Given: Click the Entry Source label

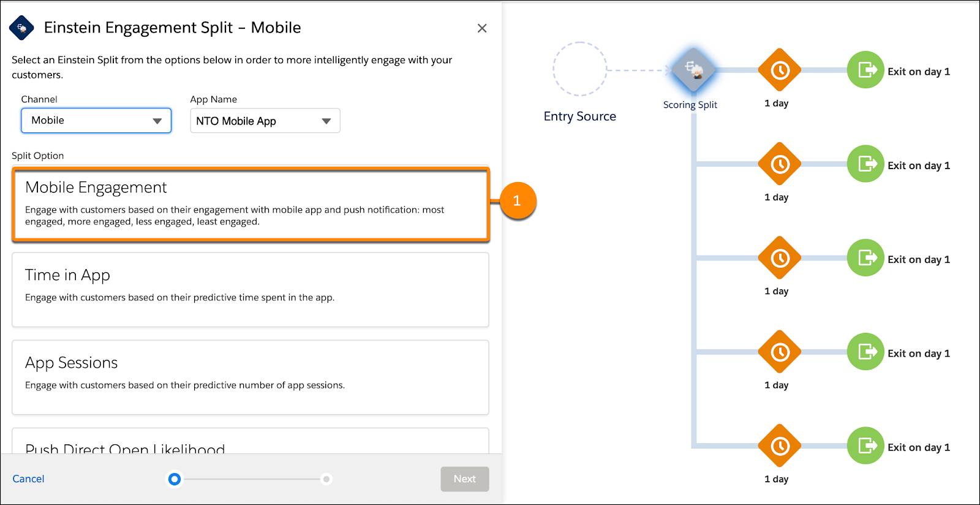Looking at the screenshot, I should click(x=579, y=116).
